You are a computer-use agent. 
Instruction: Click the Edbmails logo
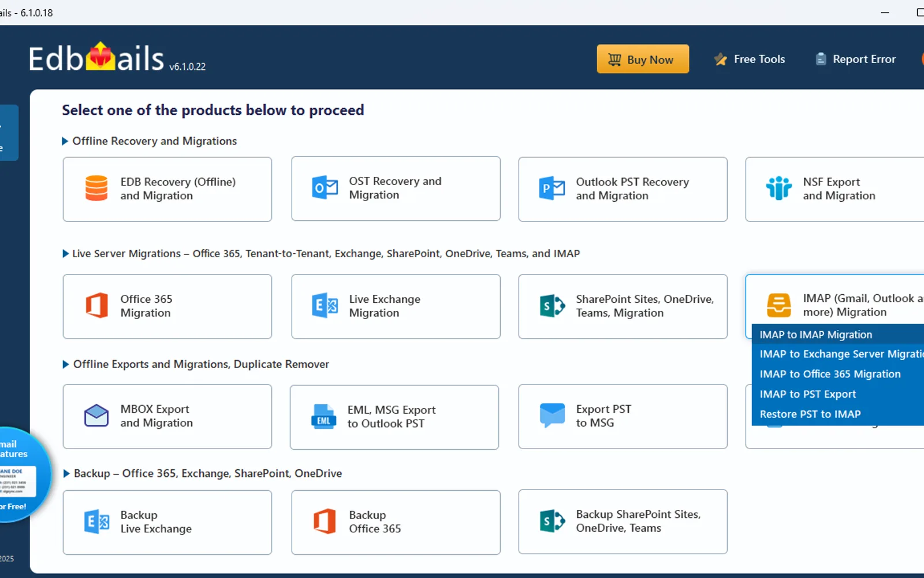(x=96, y=58)
